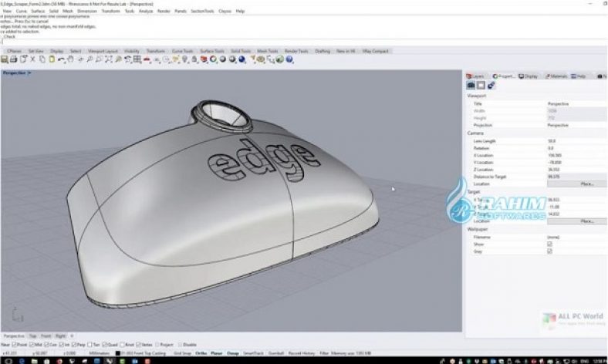Toggle the Perp osnap checkbox

pyautogui.click(x=74, y=345)
